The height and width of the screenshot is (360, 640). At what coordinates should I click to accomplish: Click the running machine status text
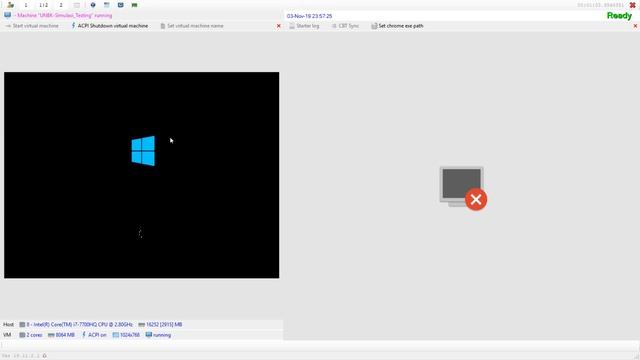tap(62, 15)
